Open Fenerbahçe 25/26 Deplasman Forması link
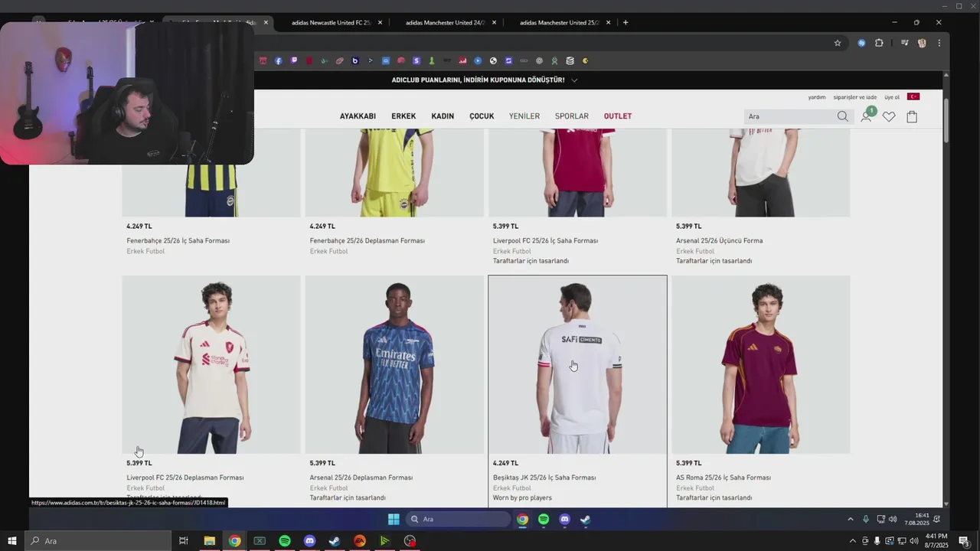 point(367,240)
